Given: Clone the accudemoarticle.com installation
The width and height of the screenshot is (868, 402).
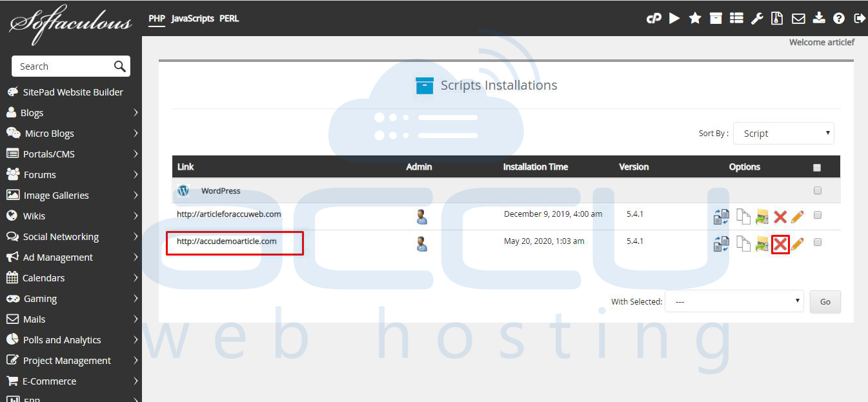Looking at the screenshot, I should point(743,244).
